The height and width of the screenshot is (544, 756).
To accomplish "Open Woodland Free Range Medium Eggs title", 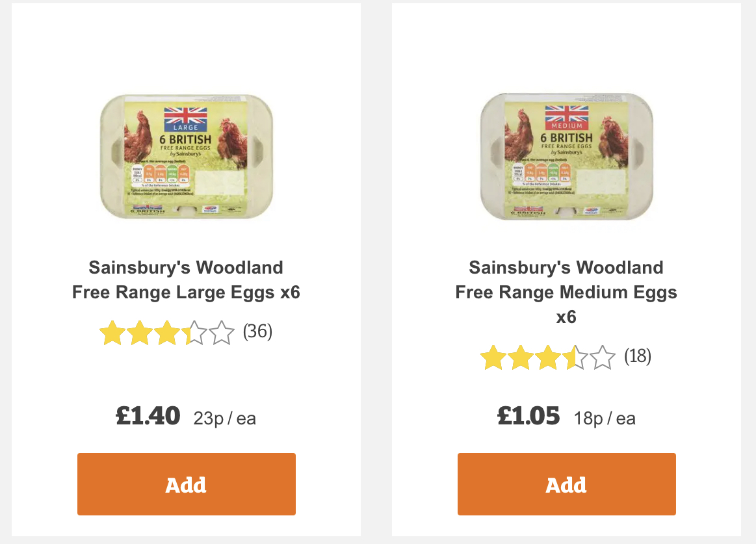I will click(566, 292).
